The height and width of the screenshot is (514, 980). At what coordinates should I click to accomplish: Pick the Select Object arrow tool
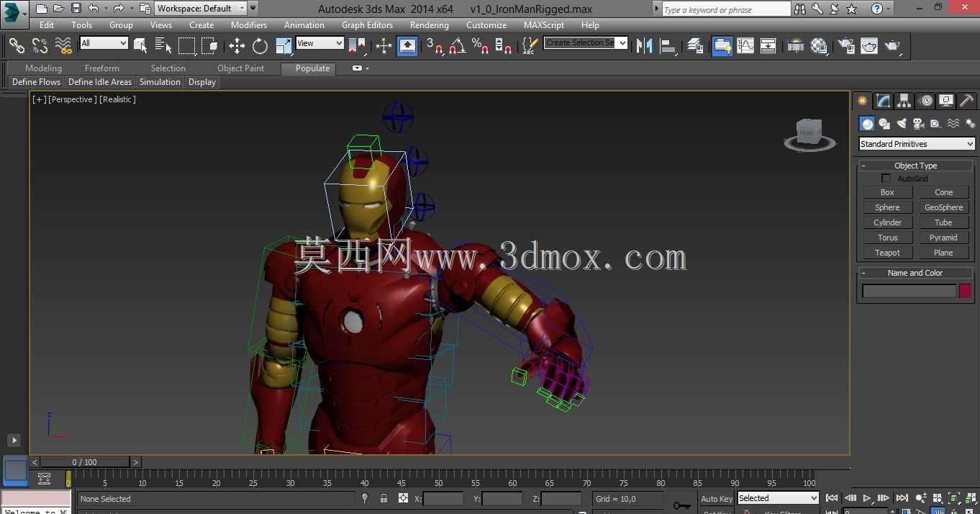click(x=140, y=46)
